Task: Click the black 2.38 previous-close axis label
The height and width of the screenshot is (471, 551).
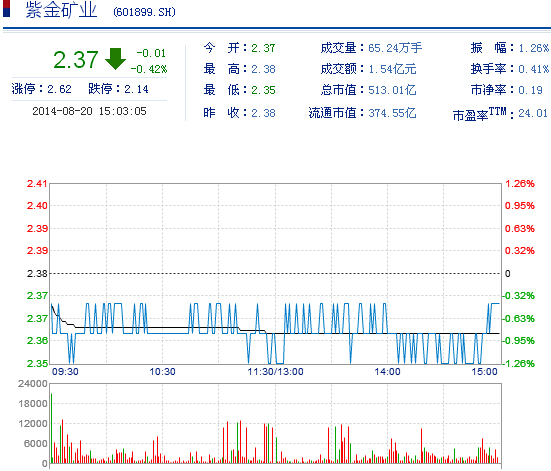Action: tap(37, 273)
